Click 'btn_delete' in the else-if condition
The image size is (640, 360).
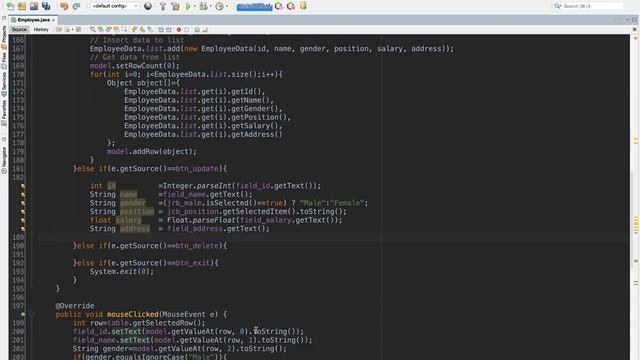coord(197,246)
